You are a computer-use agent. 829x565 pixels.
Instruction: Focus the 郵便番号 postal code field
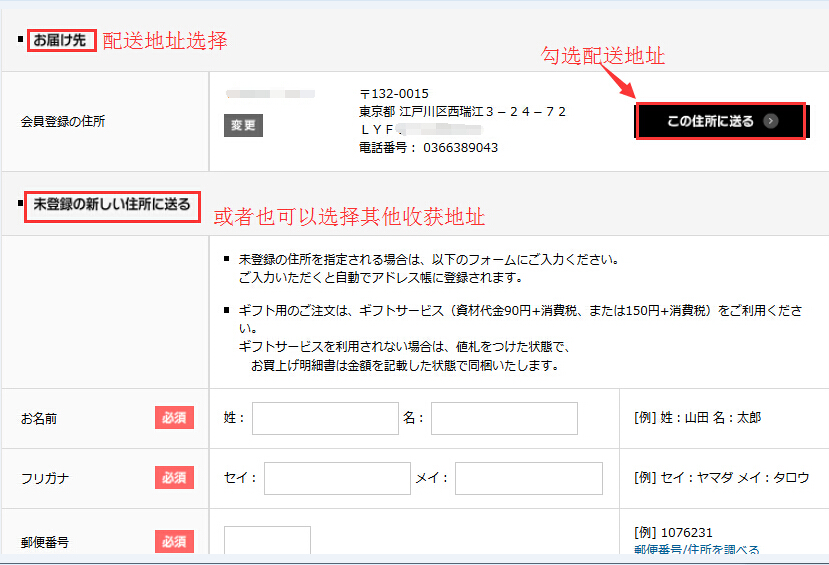(267, 541)
